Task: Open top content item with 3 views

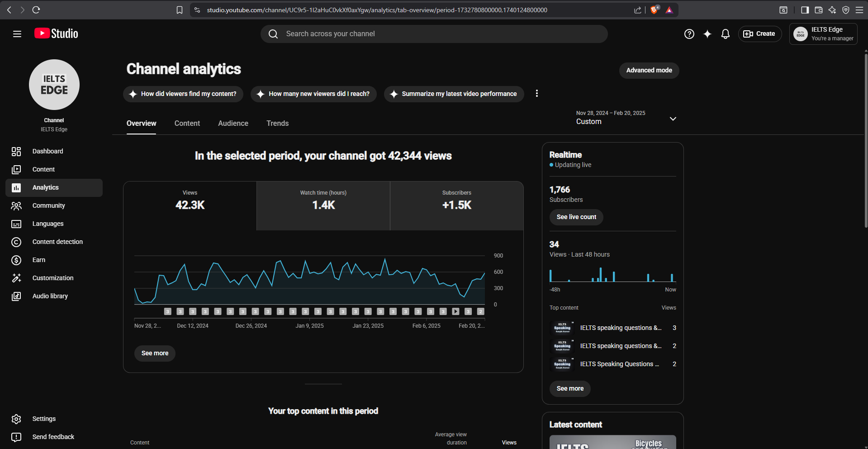Action: 613,328
